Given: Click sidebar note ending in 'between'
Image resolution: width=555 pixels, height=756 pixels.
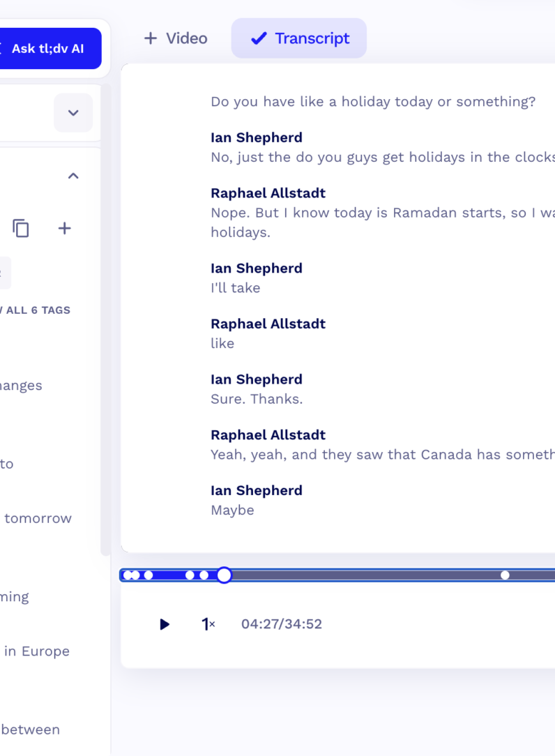Looking at the screenshot, I should 30,729.
